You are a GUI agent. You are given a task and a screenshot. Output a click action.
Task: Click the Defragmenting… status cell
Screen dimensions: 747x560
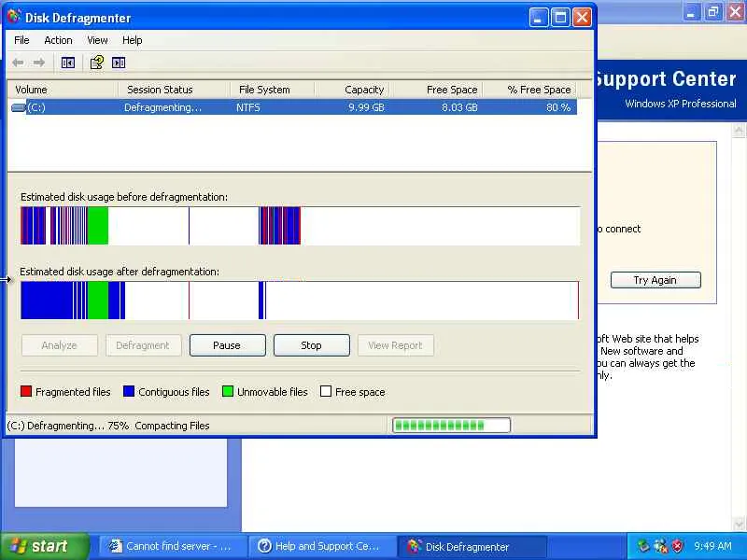pos(162,107)
